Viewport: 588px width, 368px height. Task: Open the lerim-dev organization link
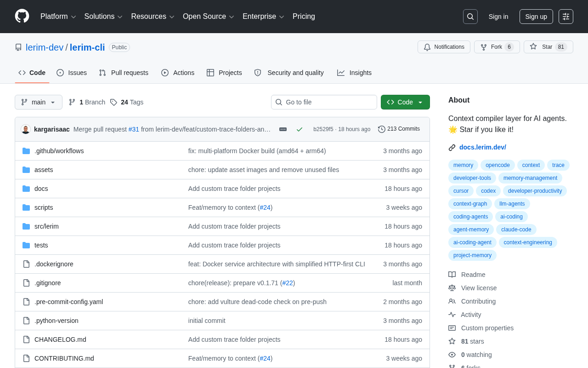pyautogui.click(x=45, y=47)
